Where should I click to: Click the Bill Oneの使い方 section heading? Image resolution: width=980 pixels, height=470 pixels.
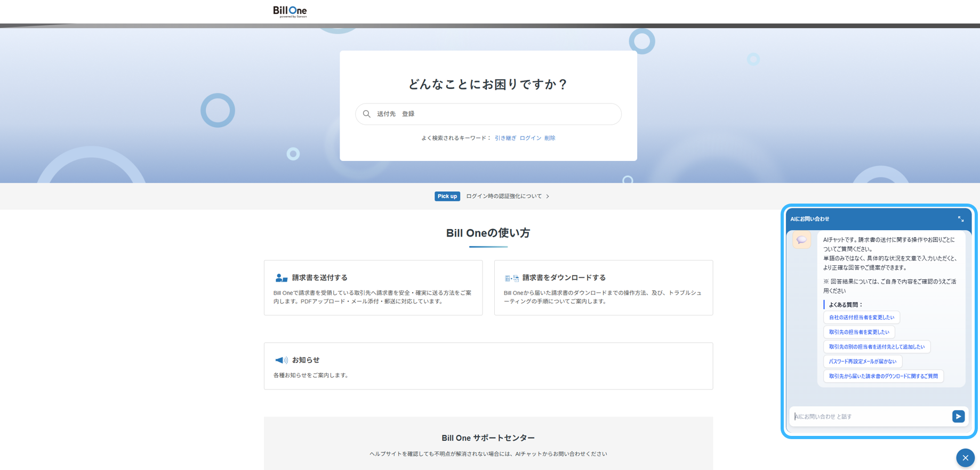pos(488,233)
